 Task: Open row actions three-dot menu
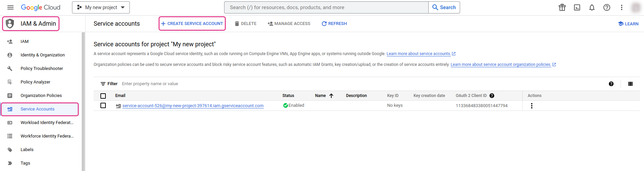pyautogui.click(x=532, y=106)
